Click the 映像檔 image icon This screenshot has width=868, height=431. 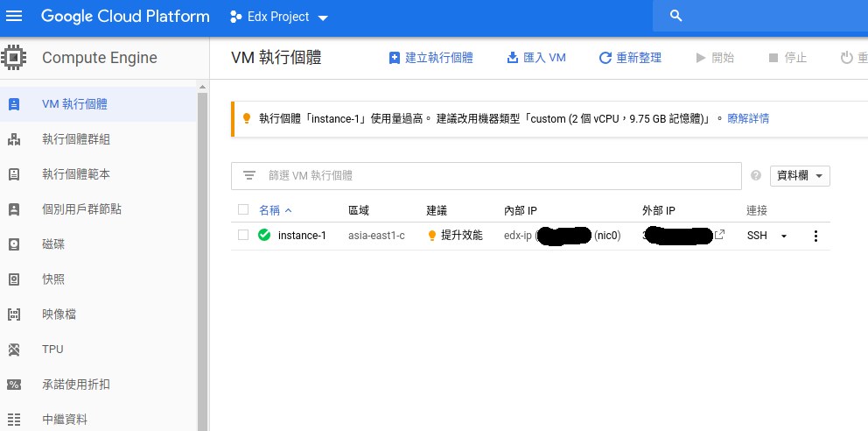point(14,314)
